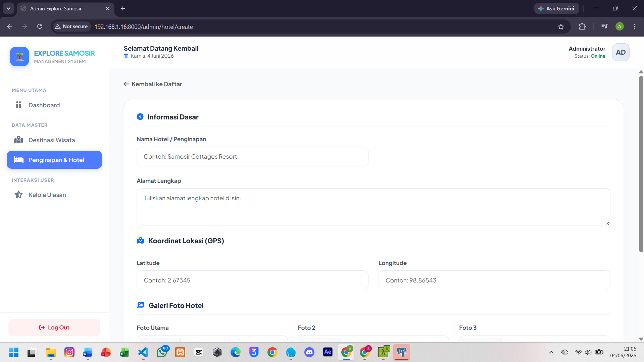Select Penginapan & Hotel menu item
The image size is (644, 362).
click(54, 160)
